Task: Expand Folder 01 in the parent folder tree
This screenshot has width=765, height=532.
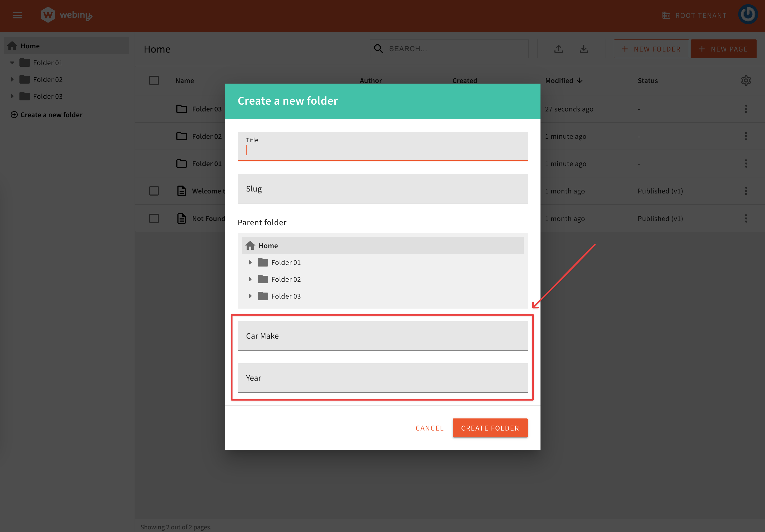Action: pyautogui.click(x=251, y=262)
